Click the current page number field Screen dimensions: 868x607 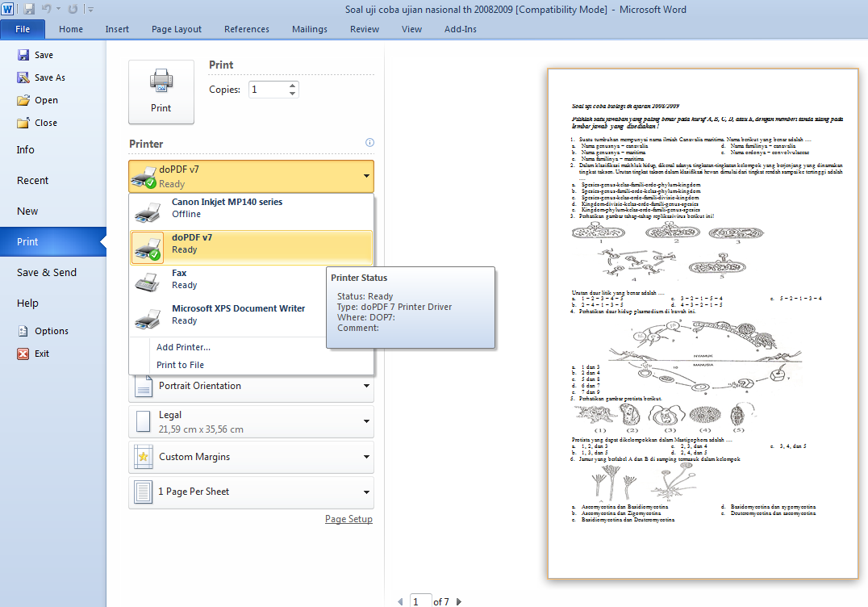tap(420, 601)
